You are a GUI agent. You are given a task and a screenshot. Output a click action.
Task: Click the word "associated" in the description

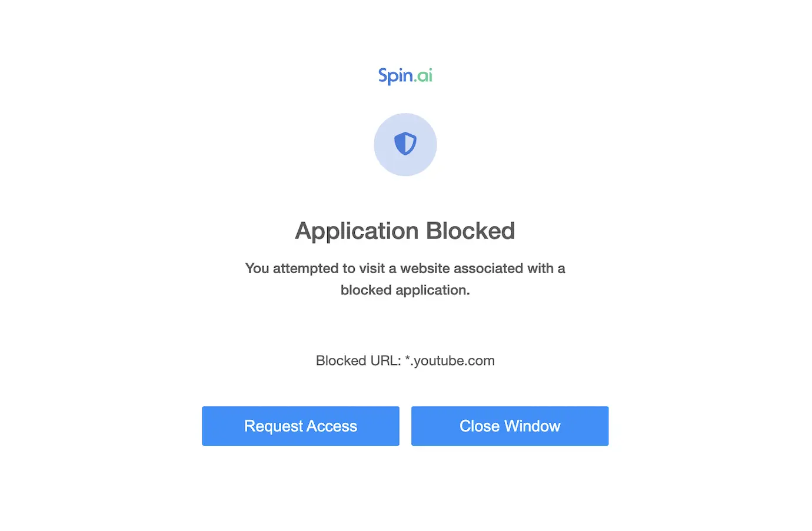point(488,268)
